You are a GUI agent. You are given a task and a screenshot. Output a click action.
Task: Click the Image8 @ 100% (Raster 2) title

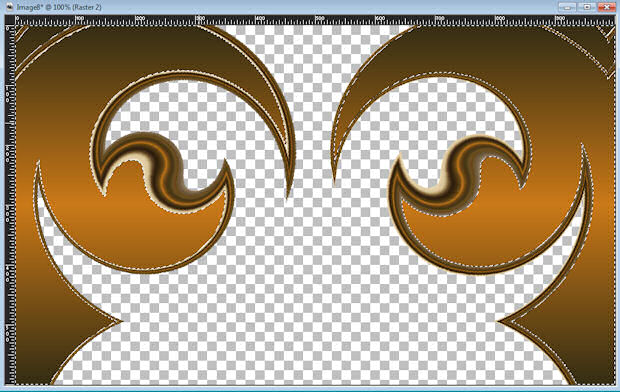59,8
